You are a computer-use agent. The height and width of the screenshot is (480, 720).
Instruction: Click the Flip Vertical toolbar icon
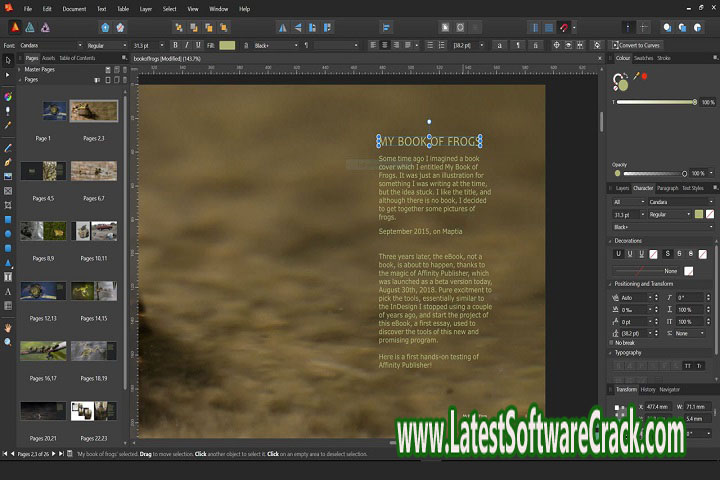pos(298,28)
